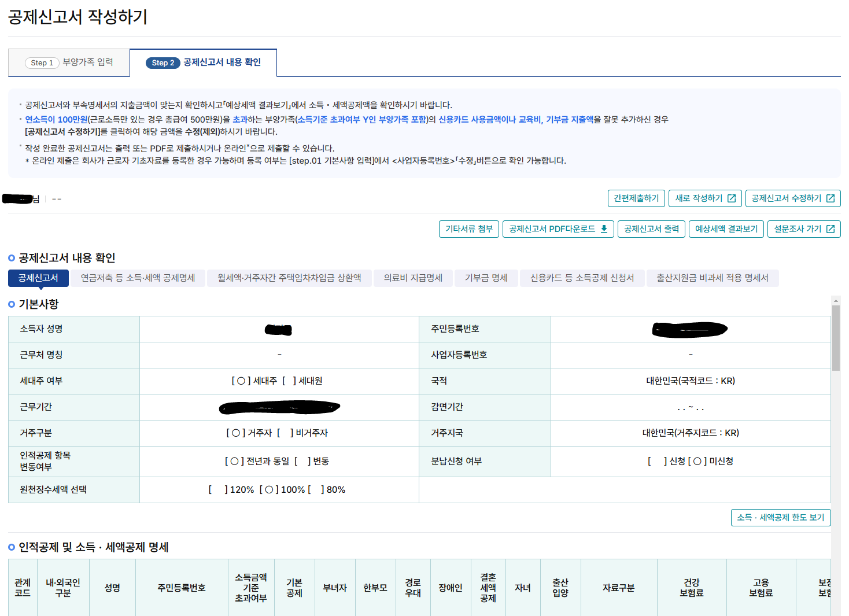The image size is (849, 616).
Task: Click 결혼 세액 공제 column header
Action: tap(488, 588)
